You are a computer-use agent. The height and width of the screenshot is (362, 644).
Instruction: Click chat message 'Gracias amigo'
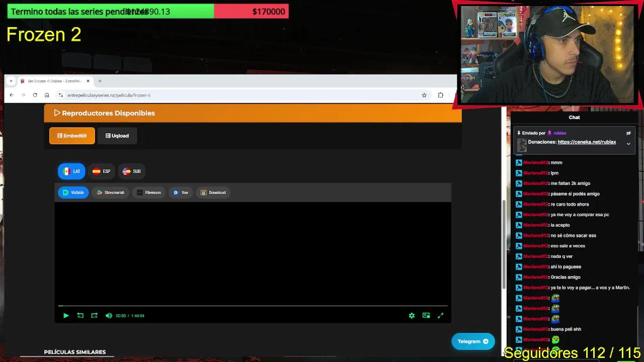pos(566,277)
